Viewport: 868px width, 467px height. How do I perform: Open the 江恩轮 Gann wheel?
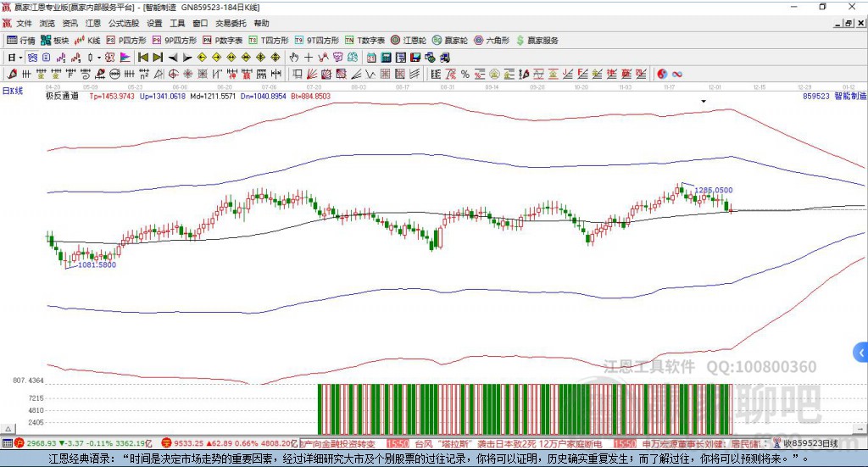click(x=409, y=41)
